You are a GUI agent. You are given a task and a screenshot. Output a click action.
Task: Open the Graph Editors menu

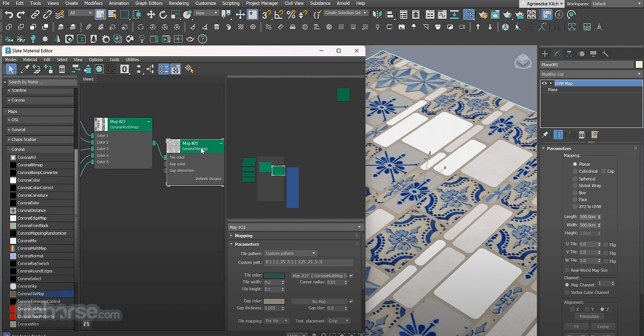tap(149, 3)
